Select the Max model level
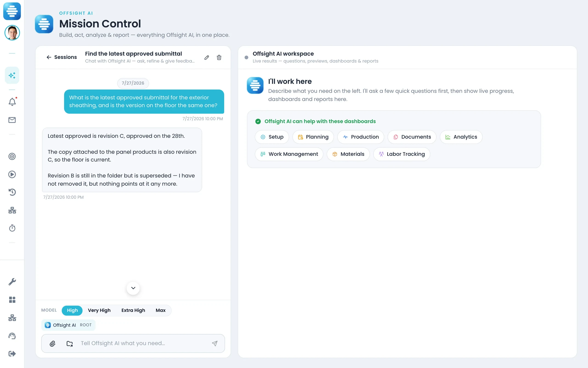The width and height of the screenshot is (588, 368). pyautogui.click(x=161, y=310)
